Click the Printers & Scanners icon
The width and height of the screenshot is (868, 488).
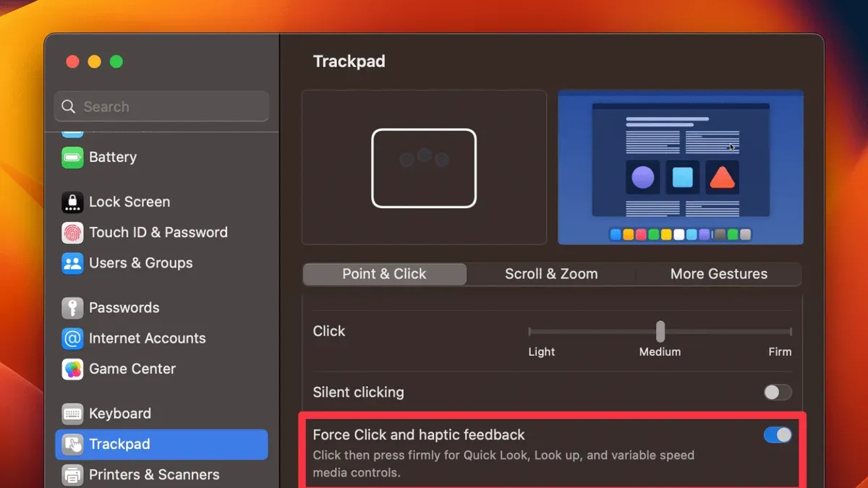click(72, 475)
